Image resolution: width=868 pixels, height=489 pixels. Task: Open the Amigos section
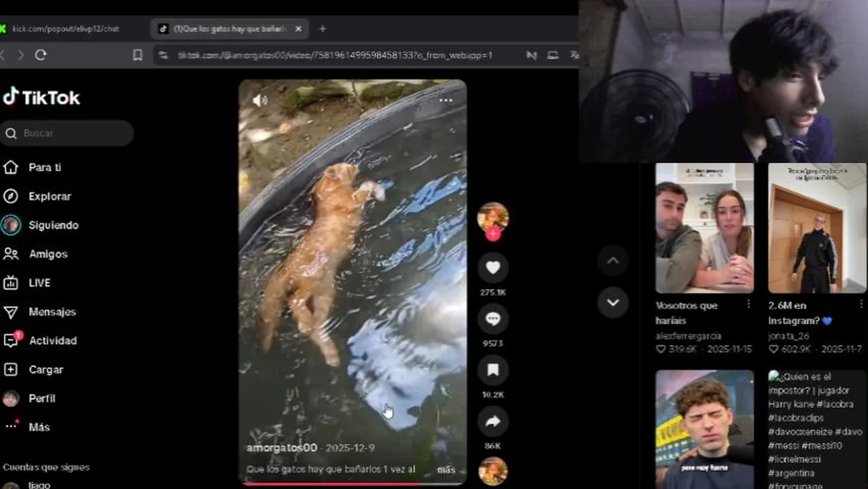pyautogui.click(x=48, y=254)
